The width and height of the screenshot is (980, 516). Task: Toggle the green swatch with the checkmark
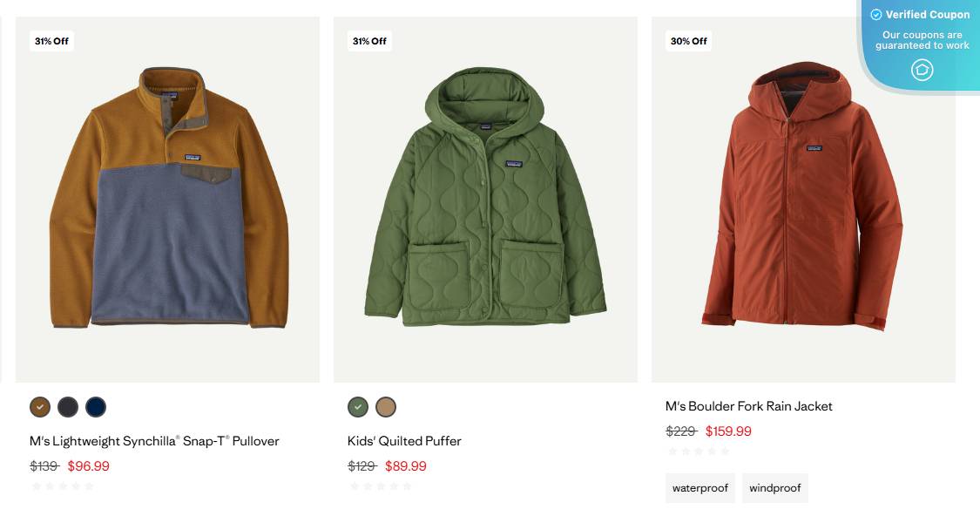pos(358,406)
